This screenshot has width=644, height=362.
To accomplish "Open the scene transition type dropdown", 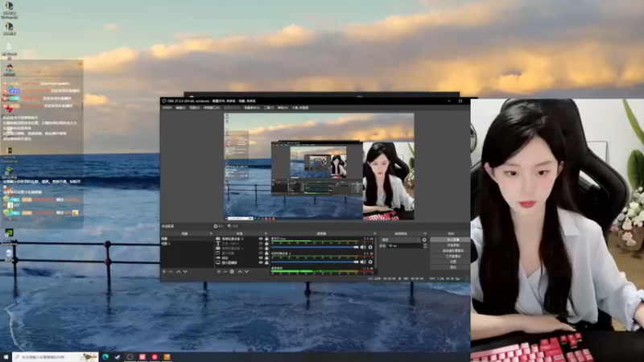I will [401, 240].
